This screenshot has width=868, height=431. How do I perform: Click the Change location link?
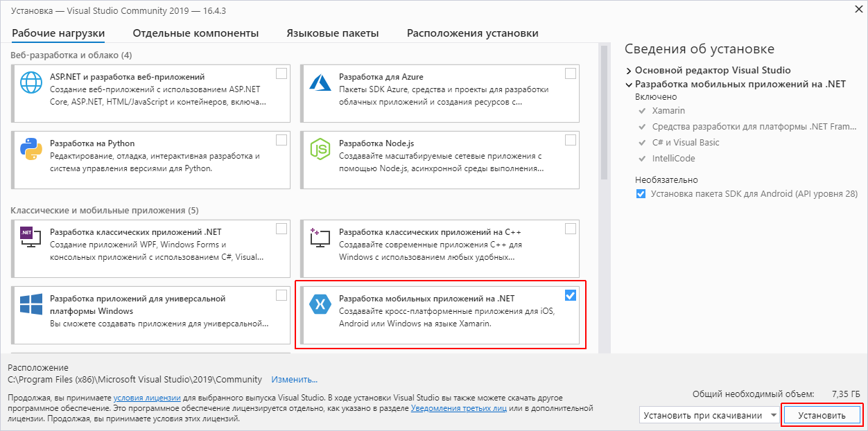(294, 380)
